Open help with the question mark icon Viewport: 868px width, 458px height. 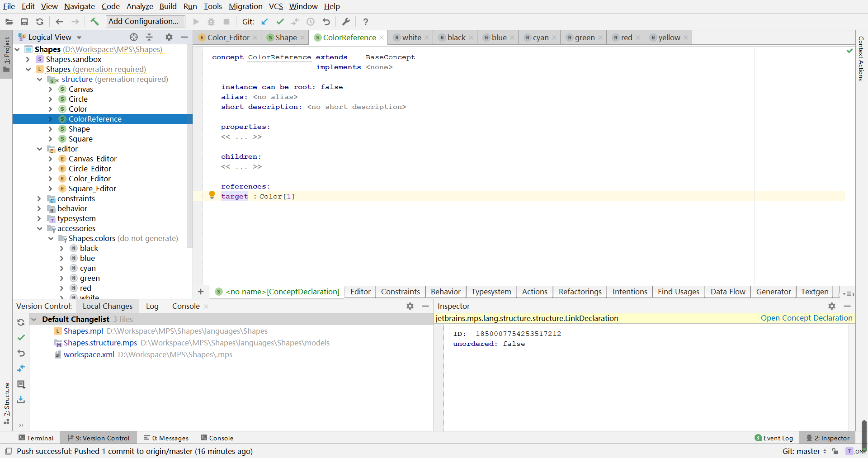tap(366, 21)
